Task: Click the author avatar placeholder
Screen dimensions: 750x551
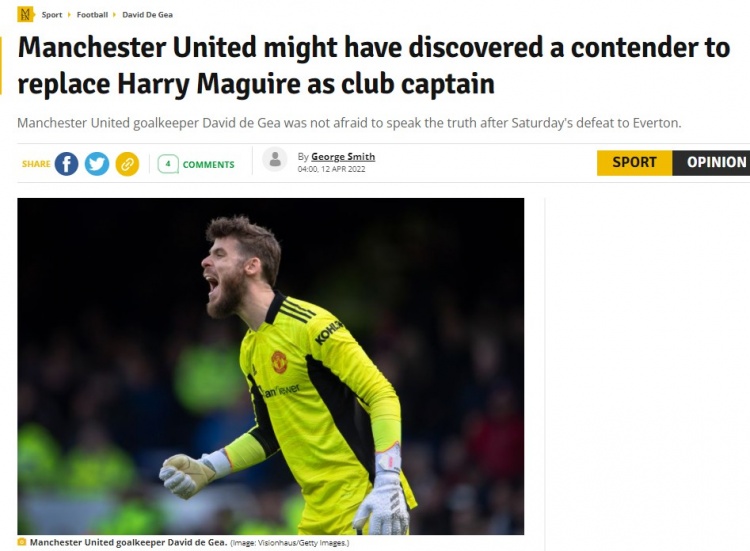Action: (275, 159)
